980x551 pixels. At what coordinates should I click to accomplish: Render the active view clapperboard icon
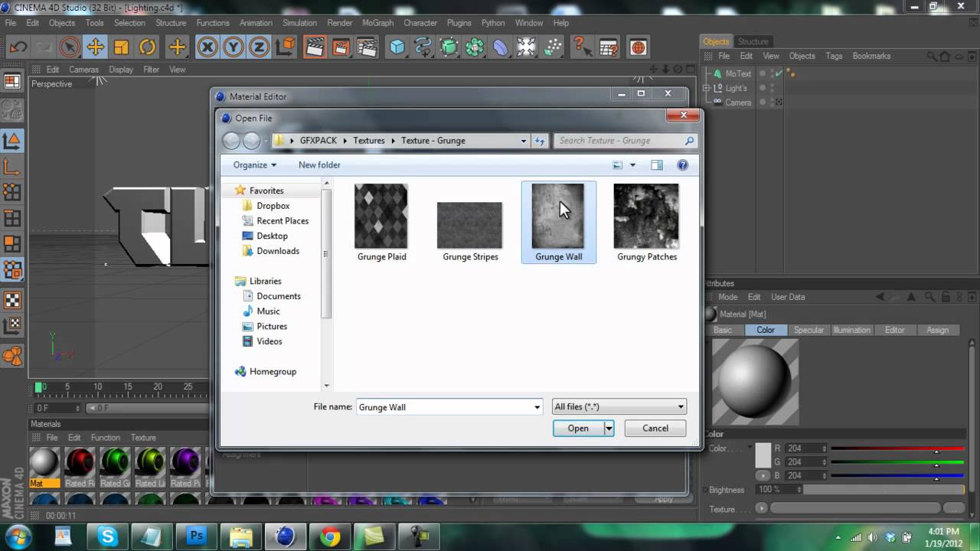pos(315,47)
